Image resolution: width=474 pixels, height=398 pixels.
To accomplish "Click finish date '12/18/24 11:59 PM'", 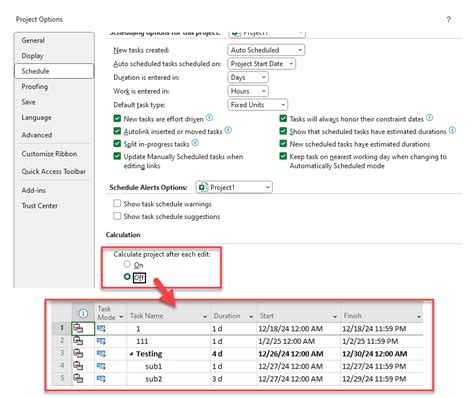I will pos(382,329).
